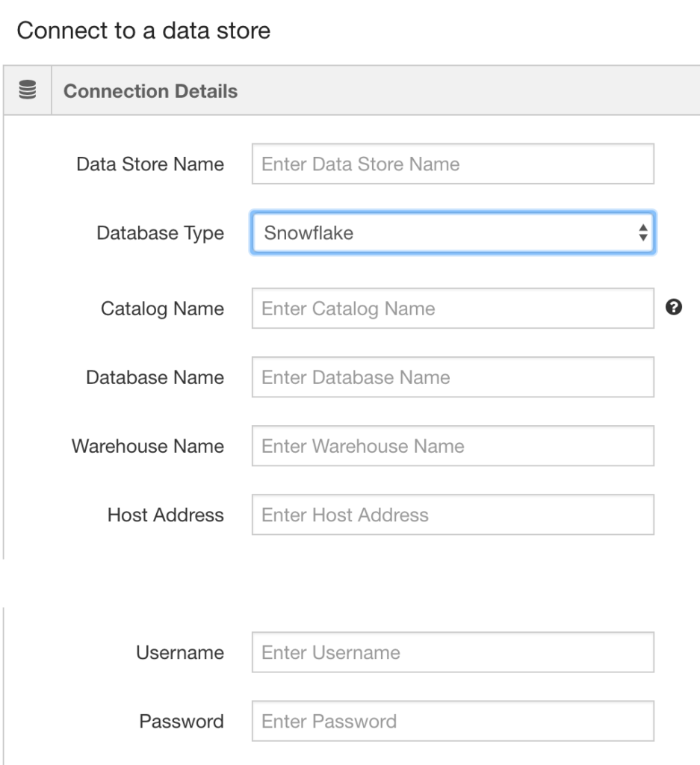Viewport: 700px width, 765px height.
Task: Select the Enter Database Name input box
Action: [453, 377]
